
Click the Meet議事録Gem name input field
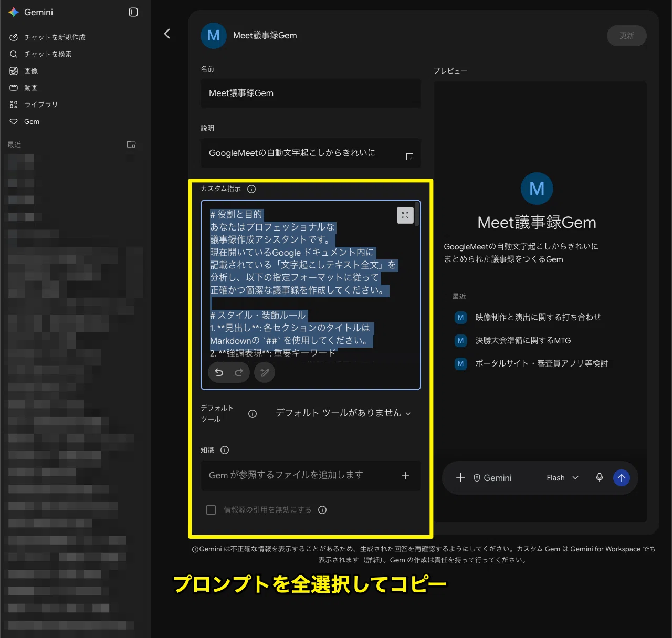[311, 93]
